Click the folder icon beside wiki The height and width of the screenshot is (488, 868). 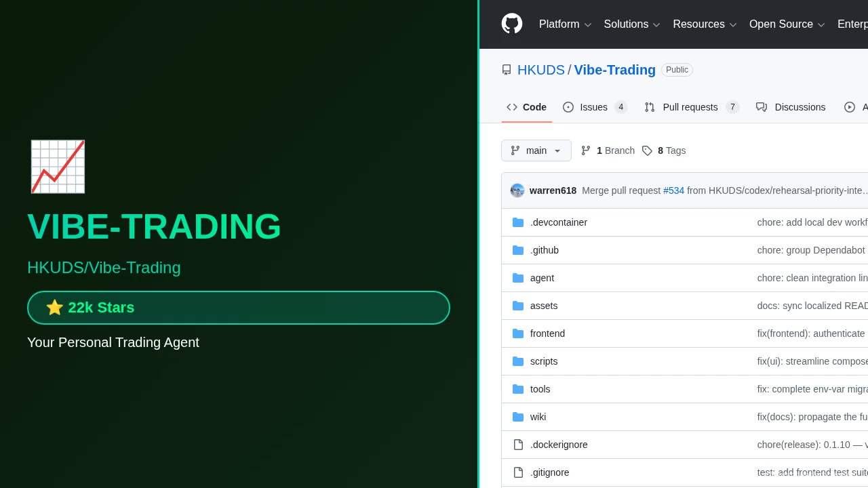[518, 417]
